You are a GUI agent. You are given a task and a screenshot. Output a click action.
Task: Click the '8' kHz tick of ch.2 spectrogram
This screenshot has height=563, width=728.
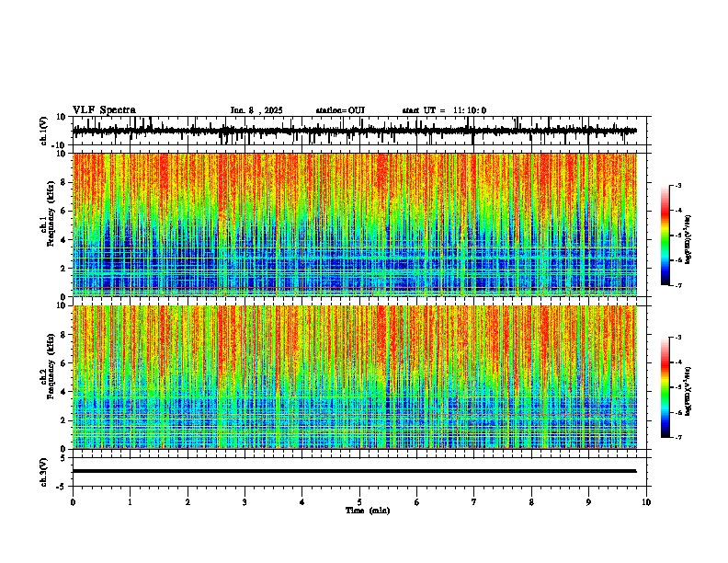click(64, 335)
